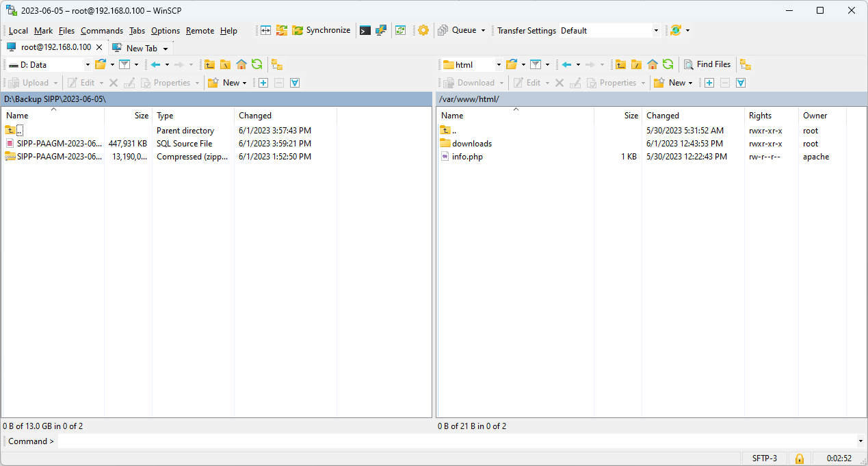Click the Synchronize button in the toolbar
Viewport: 868px width, 466px height.
321,30
